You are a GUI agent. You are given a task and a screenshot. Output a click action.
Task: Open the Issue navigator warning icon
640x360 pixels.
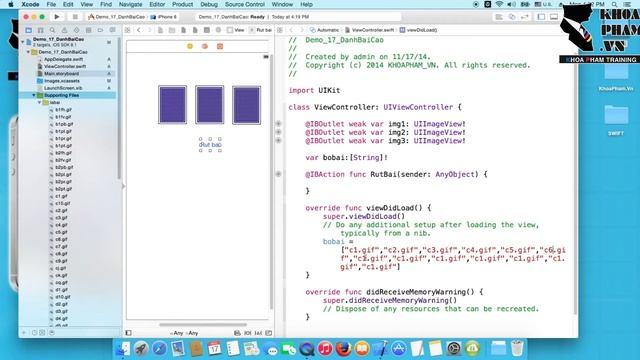tap(64, 30)
